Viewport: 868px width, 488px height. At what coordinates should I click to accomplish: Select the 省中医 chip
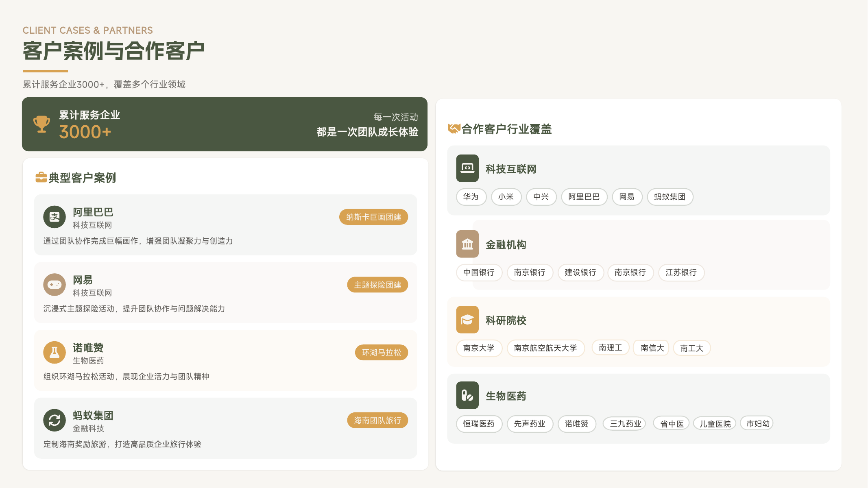coord(672,424)
